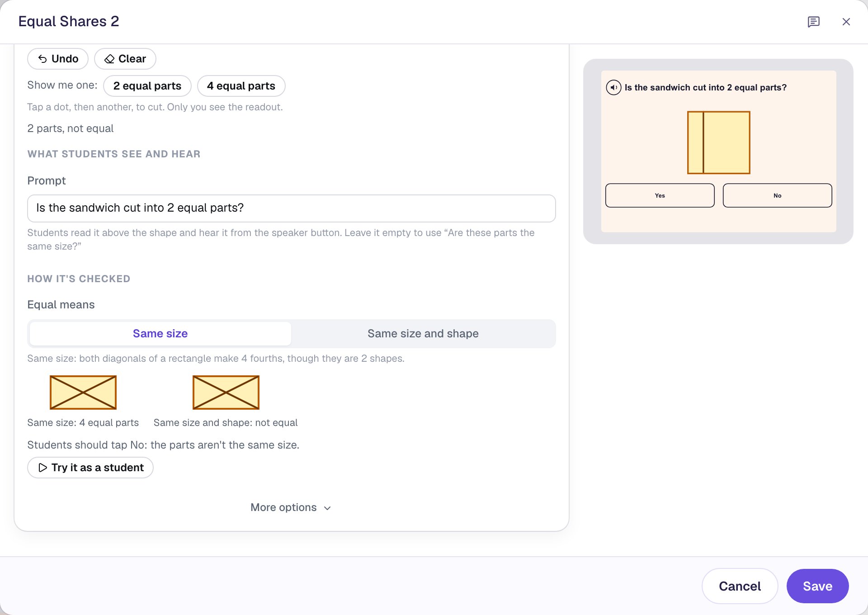Tap the No answer in preview
Viewport: 868px width, 615px height.
[778, 195]
